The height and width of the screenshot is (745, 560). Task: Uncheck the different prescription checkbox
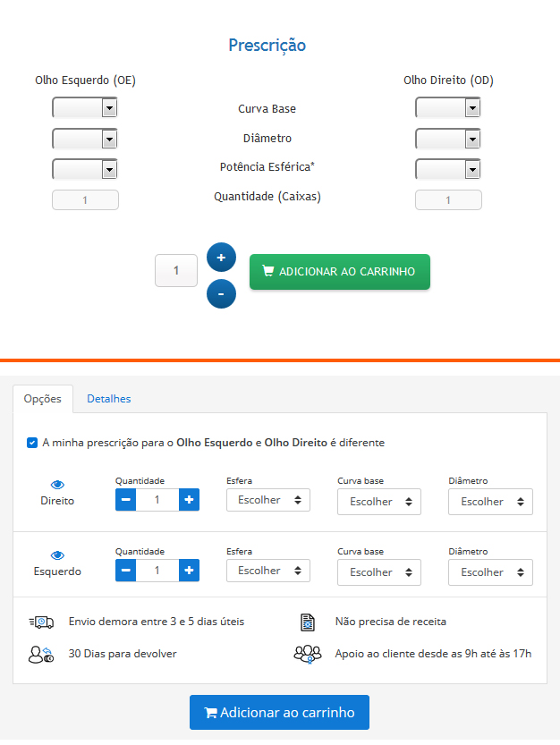click(x=32, y=442)
